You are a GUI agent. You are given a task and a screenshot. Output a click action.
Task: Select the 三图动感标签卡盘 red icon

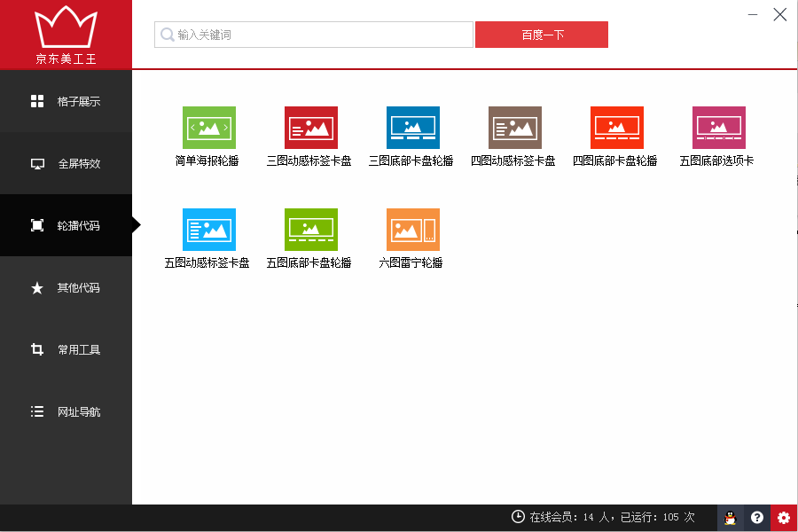point(310,128)
